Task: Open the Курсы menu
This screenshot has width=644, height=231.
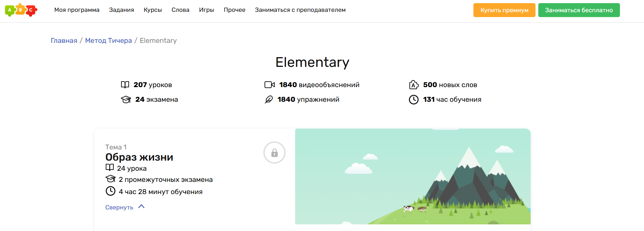Action: pyautogui.click(x=152, y=10)
